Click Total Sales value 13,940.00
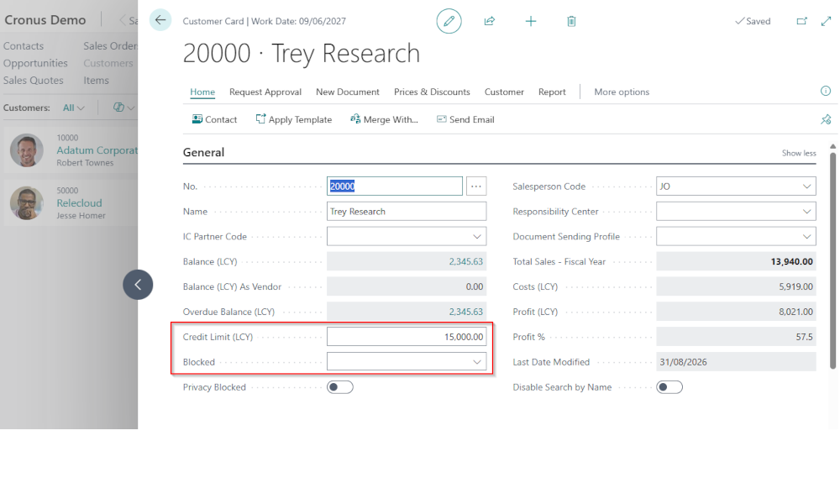This screenshot has height=504, width=840. (x=791, y=262)
